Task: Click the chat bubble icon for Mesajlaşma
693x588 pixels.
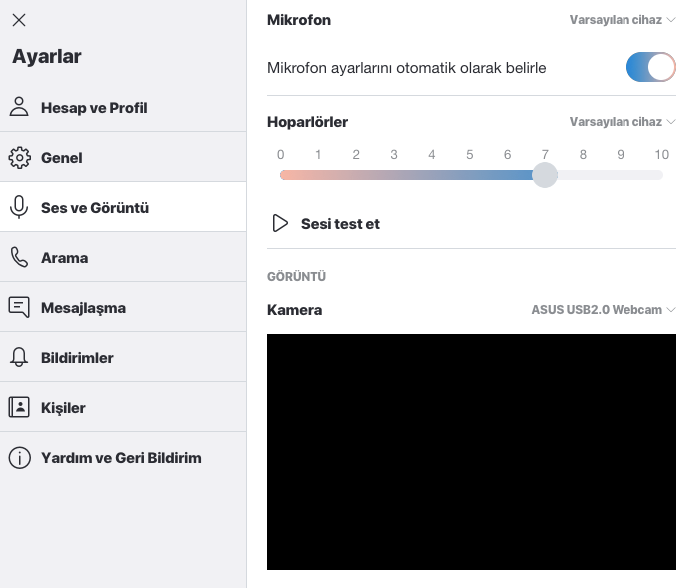Action: pos(19,308)
